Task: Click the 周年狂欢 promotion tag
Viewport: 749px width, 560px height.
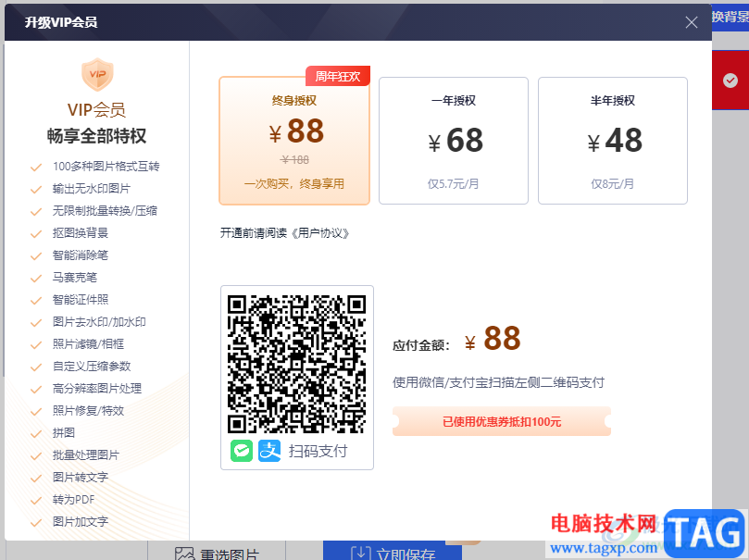Action: (x=338, y=77)
